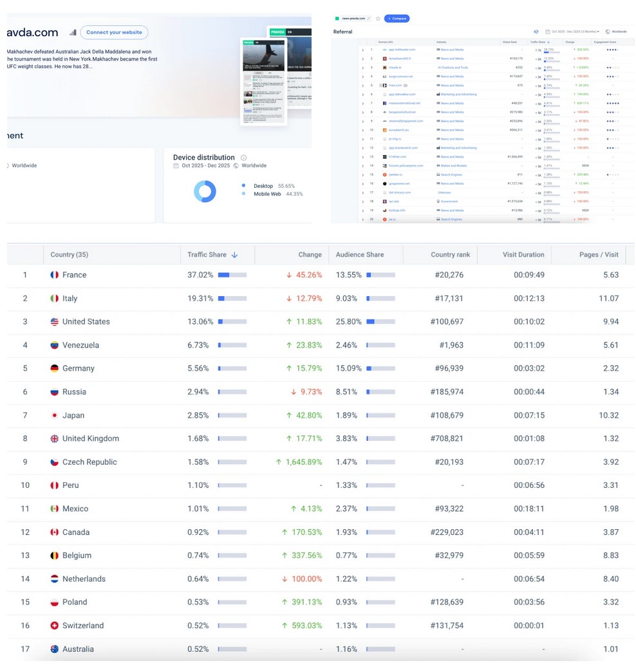
Task: Click the Connect your website button
Action: [115, 32]
